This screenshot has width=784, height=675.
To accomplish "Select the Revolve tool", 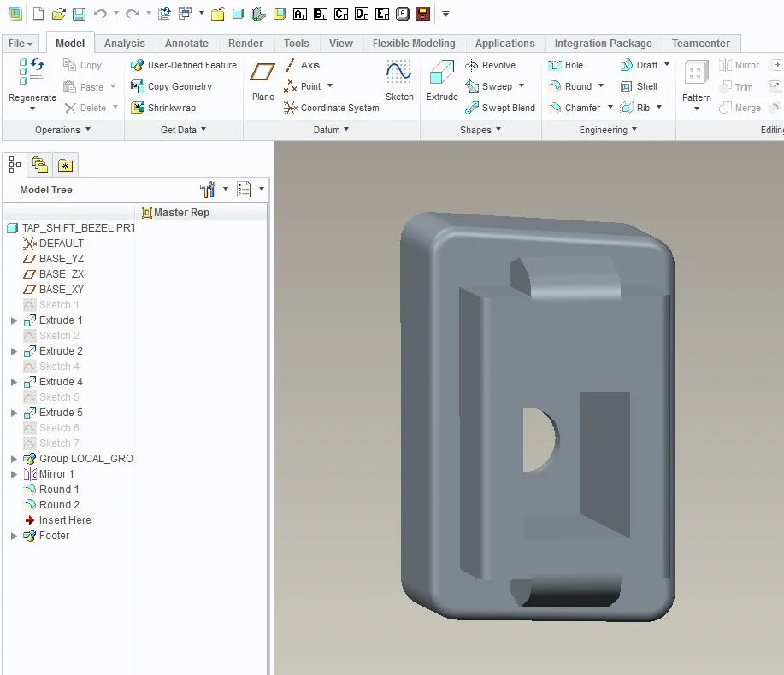I will click(x=490, y=65).
